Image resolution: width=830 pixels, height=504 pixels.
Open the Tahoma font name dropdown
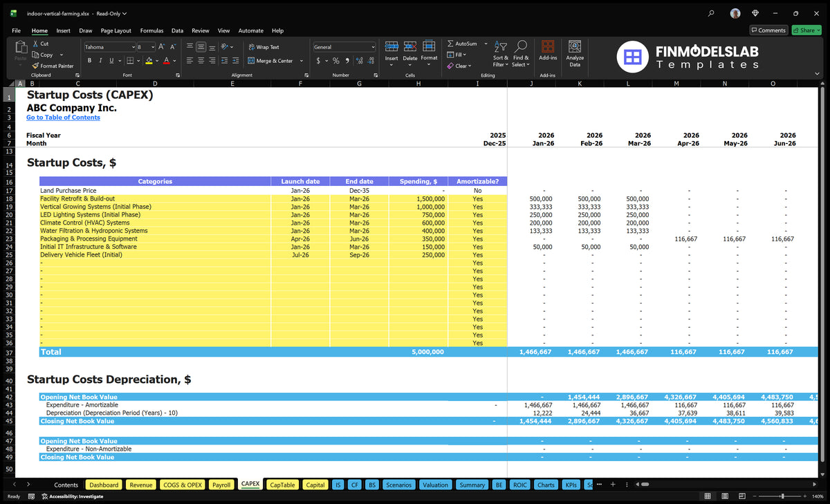pyautogui.click(x=133, y=47)
